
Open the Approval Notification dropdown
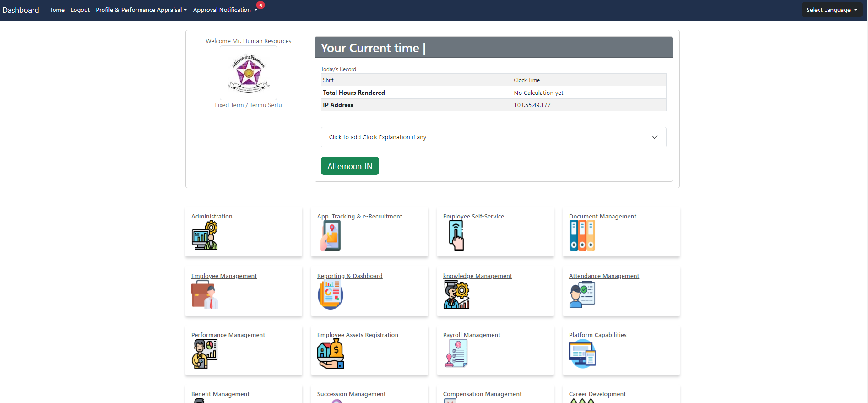[225, 10]
